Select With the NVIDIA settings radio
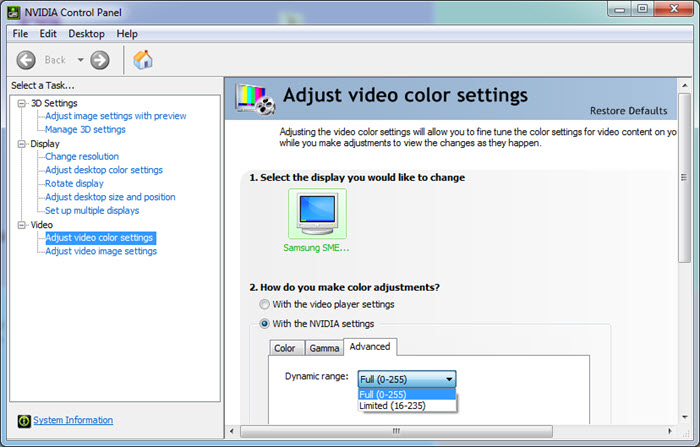The image size is (700, 447). pyautogui.click(x=264, y=324)
